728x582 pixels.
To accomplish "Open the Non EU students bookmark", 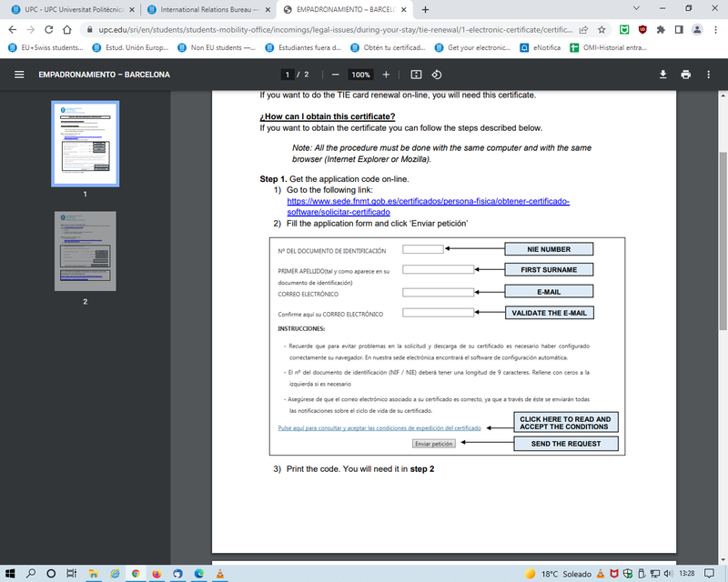I will (217, 47).
